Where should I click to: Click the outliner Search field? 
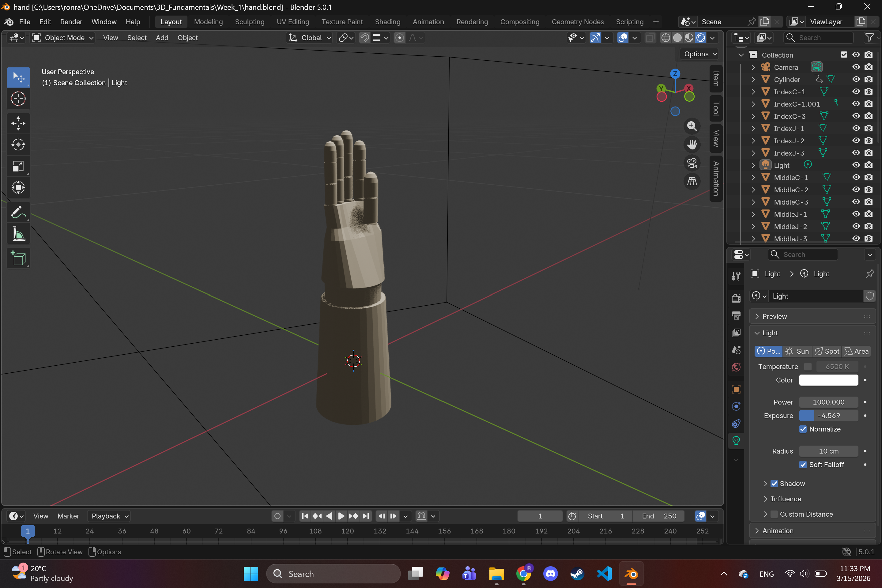[x=818, y=38]
